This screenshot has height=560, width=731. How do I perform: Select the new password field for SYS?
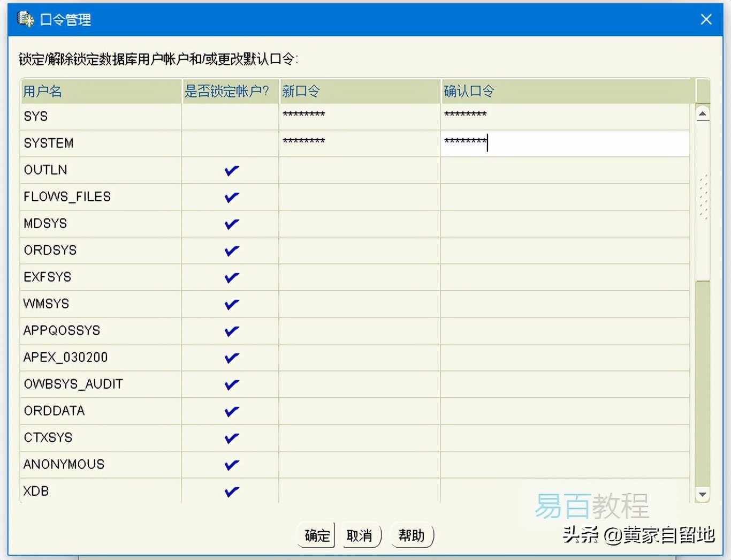(359, 116)
